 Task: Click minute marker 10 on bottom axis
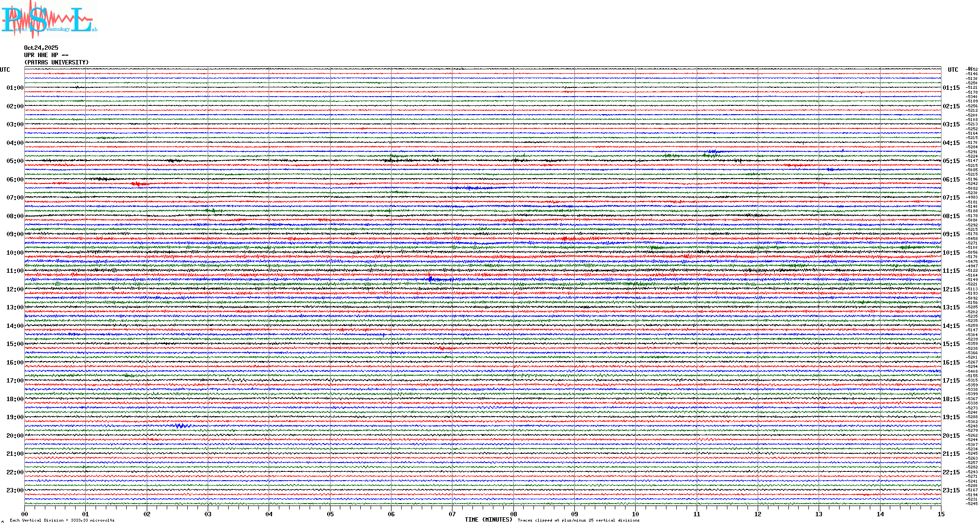point(635,514)
